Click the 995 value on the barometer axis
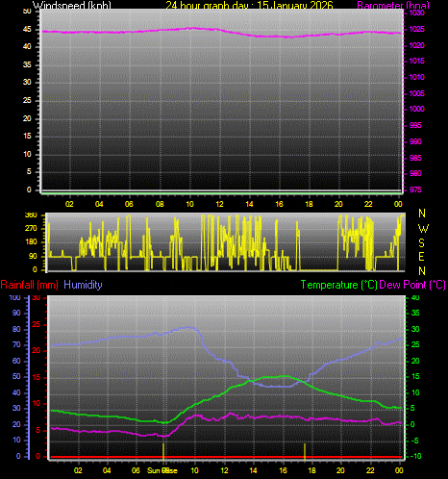This screenshot has width=448, height=479. click(415, 125)
